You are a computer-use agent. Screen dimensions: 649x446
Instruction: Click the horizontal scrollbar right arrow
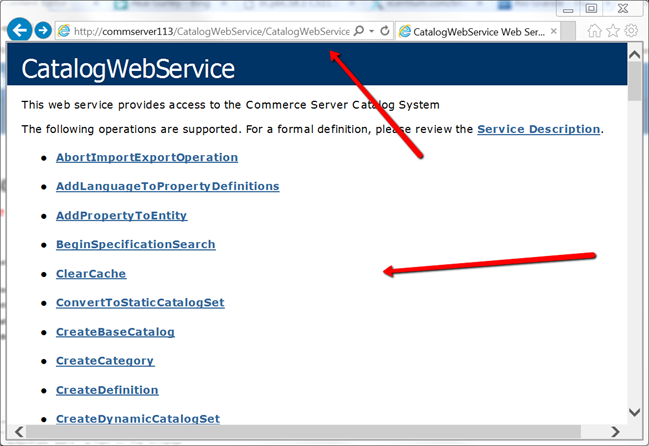click(615, 432)
